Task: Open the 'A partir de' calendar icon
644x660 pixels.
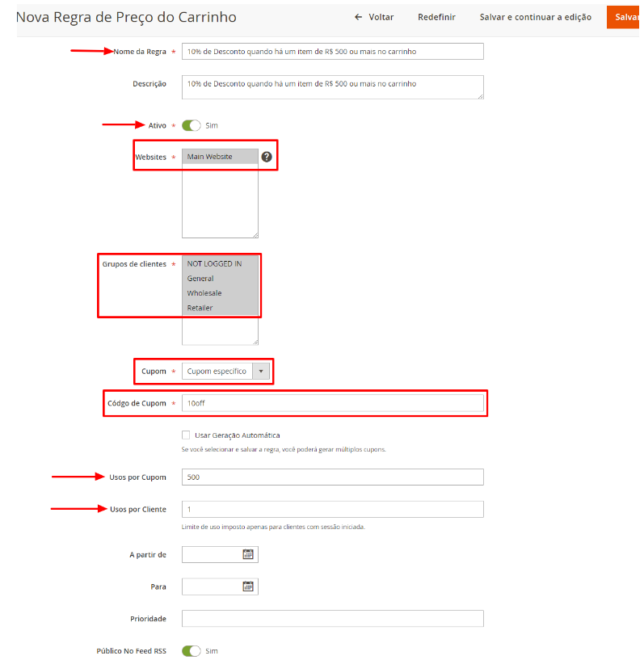Action: tap(248, 554)
